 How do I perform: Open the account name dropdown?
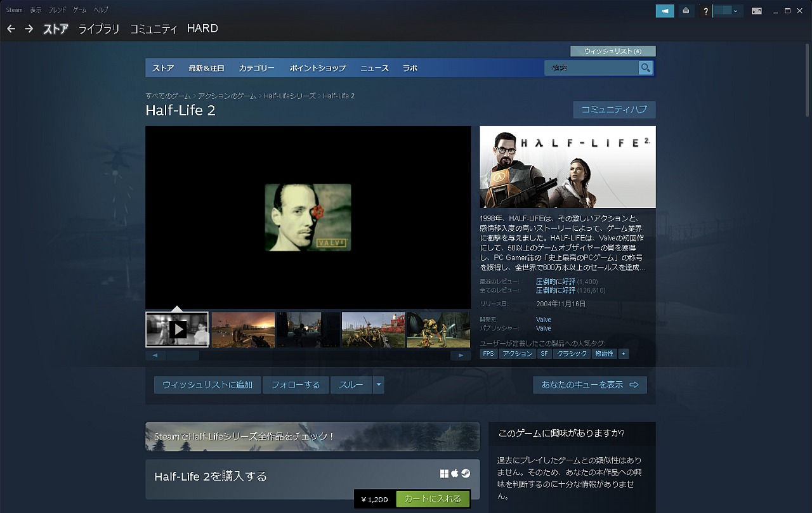click(728, 11)
